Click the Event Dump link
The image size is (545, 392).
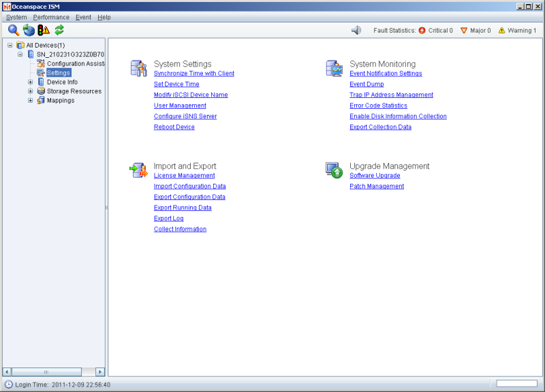367,84
